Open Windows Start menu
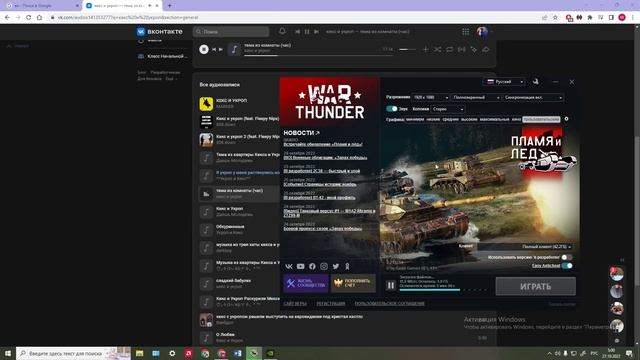 7,353
